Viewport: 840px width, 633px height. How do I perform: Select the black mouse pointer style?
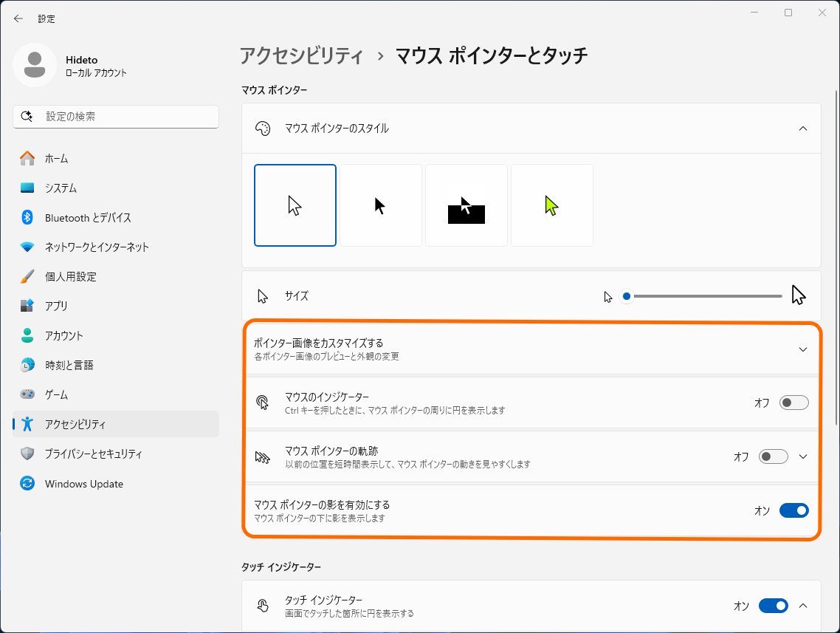380,205
